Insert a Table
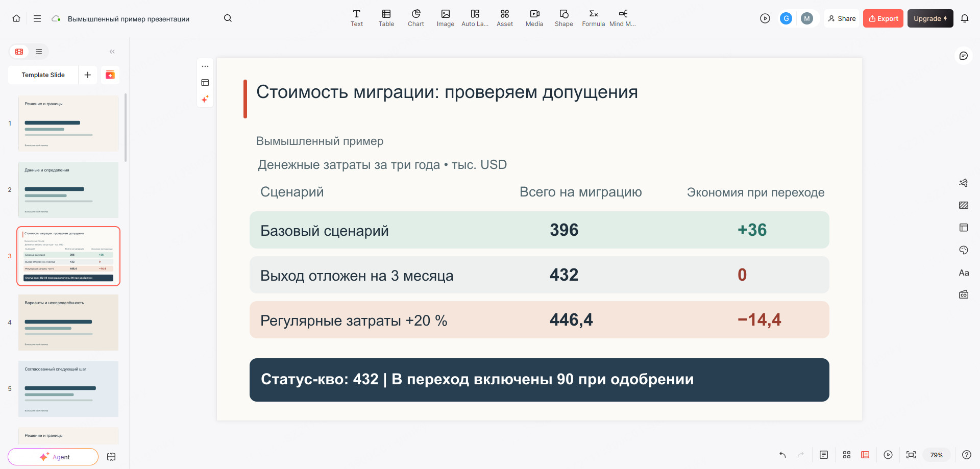Screen dimensions: 980x469 pos(386,18)
